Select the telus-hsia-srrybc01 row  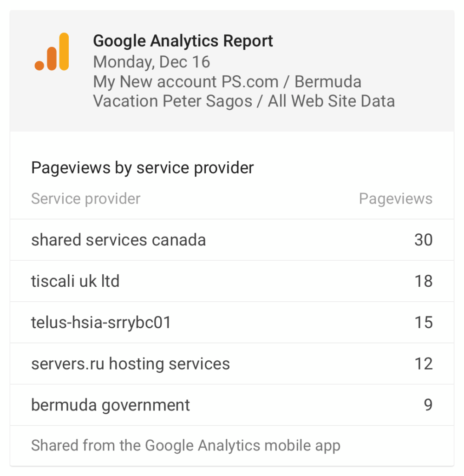(232, 323)
